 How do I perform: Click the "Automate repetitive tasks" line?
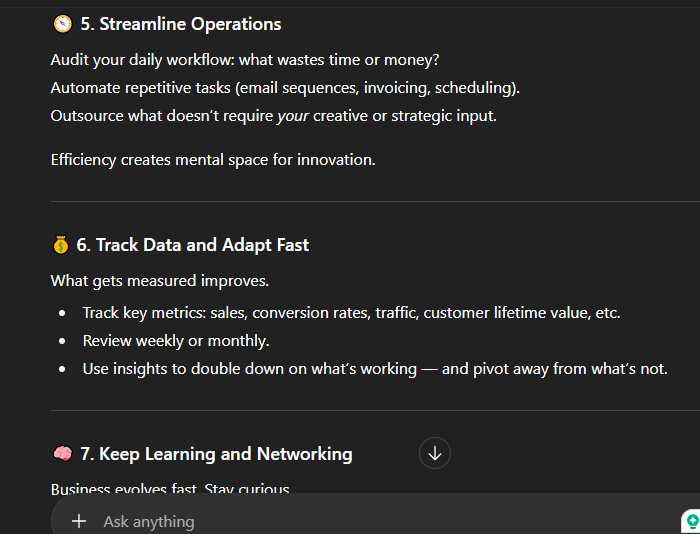(x=285, y=88)
